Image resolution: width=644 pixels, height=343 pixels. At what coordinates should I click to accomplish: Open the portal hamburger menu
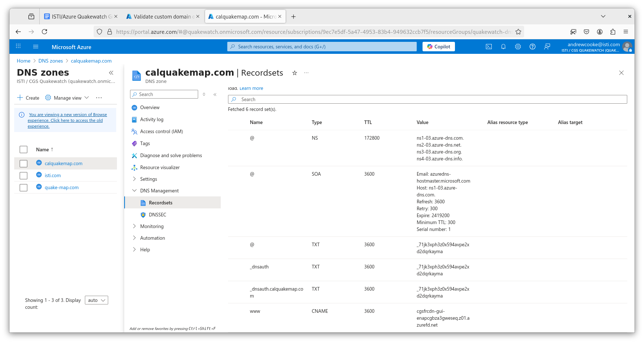click(36, 47)
